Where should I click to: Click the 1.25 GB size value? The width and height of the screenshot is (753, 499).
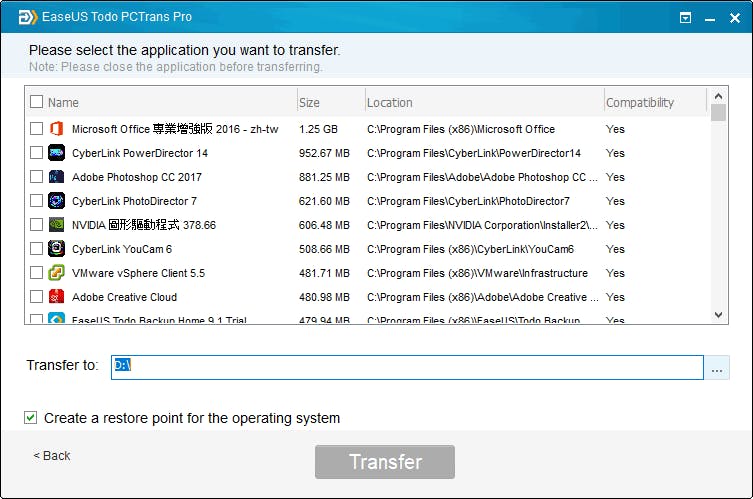click(318, 129)
